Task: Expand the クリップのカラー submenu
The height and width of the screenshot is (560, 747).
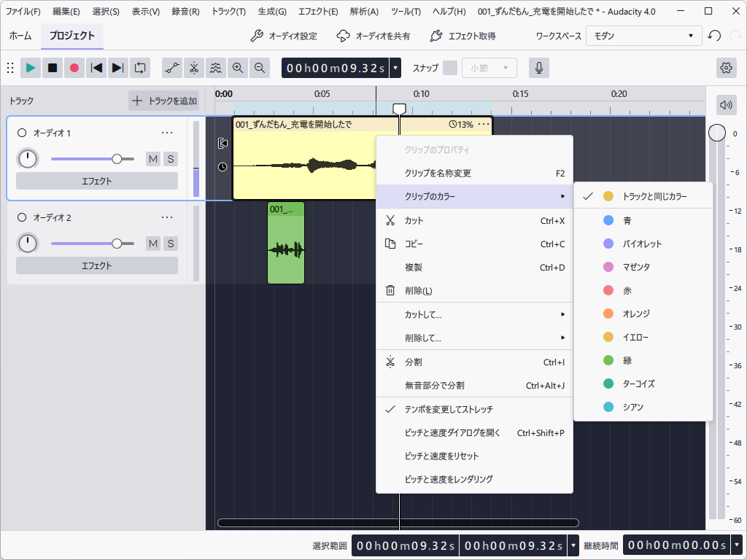Action: click(x=474, y=196)
